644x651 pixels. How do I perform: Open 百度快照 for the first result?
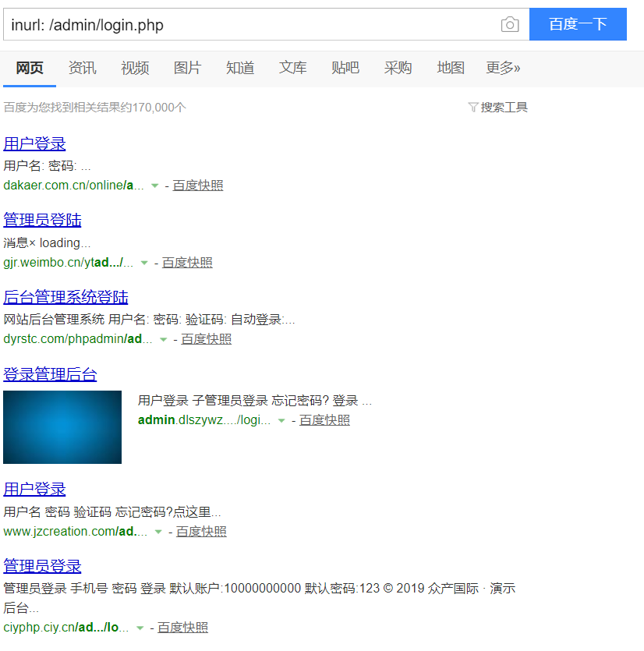[x=197, y=185]
